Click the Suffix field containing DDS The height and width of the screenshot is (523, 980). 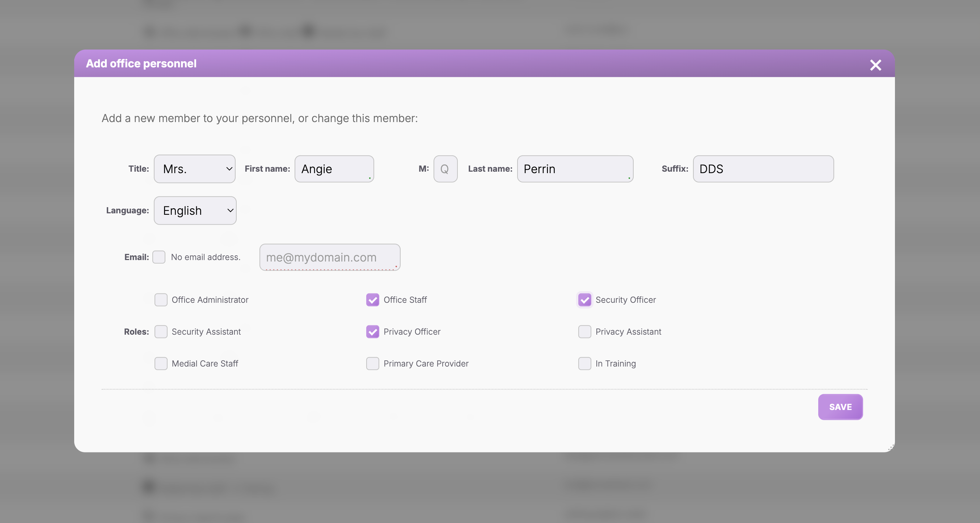pos(763,169)
